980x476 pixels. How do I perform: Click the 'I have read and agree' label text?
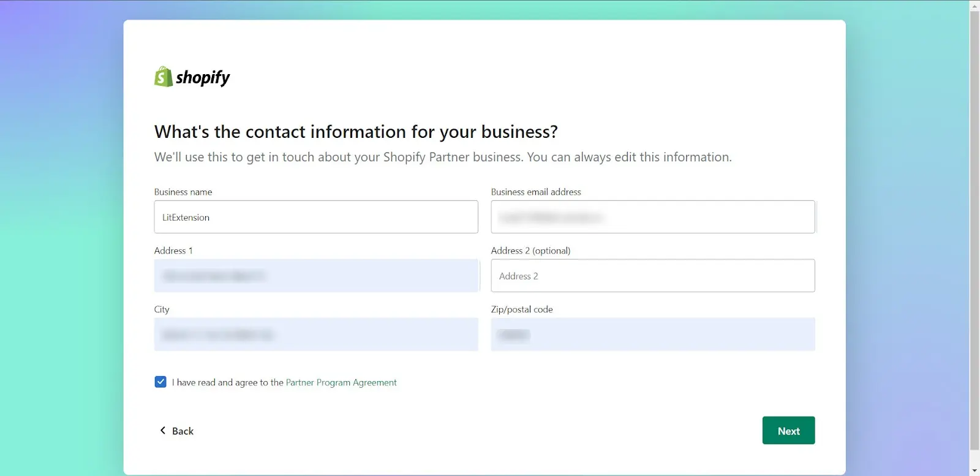click(x=227, y=382)
